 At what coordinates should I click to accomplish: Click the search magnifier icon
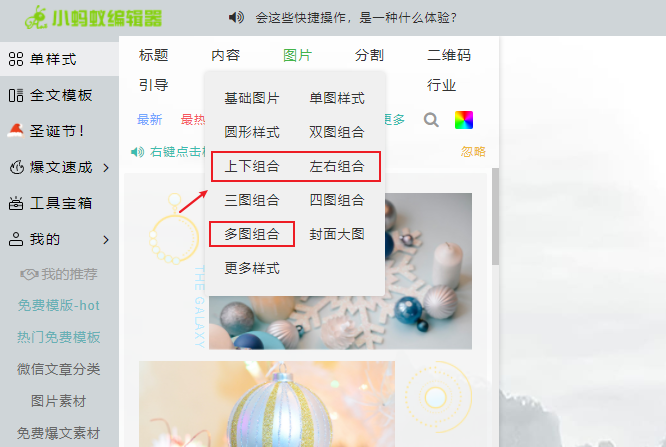click(x=431, y=120)
